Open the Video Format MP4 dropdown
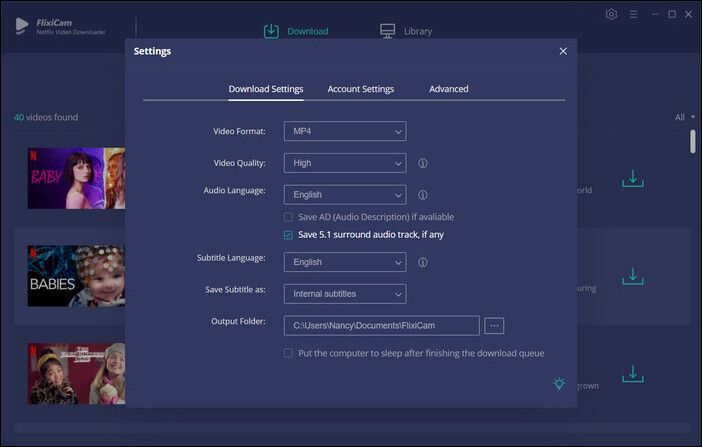The width and height of the screenshot is (702, 447). tap(345, 131)
